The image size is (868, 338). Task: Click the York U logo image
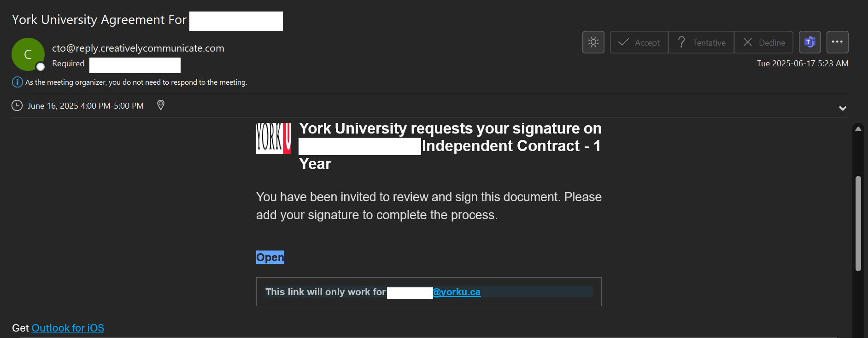coord(273,138)
